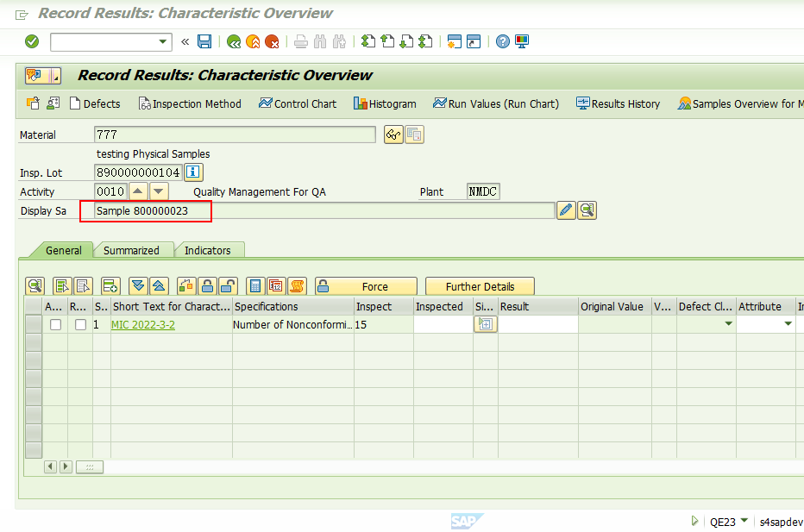Go to First Page icon
The image size is (804, 532).
coord(368,41)
